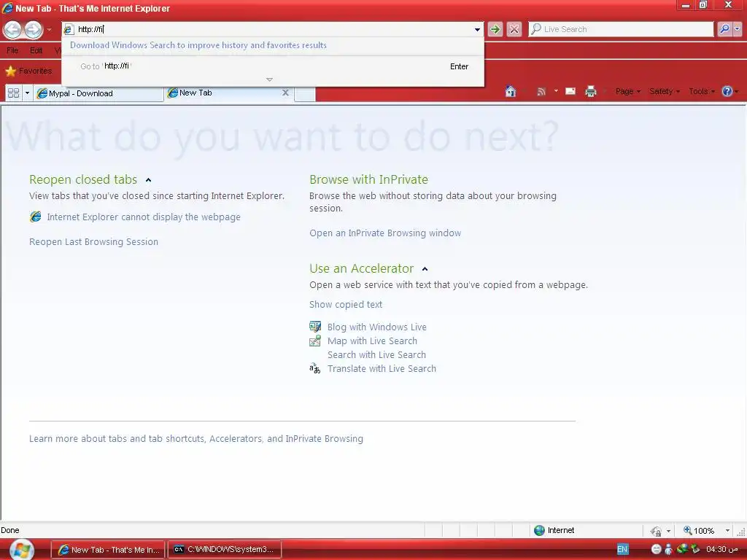
Task: Click 'Map with Live Search' accelerator
Action: coord(372,341)
